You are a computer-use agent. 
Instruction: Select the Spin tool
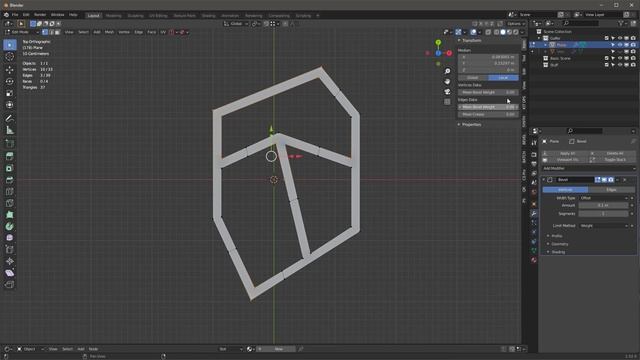tap(10, 227)
